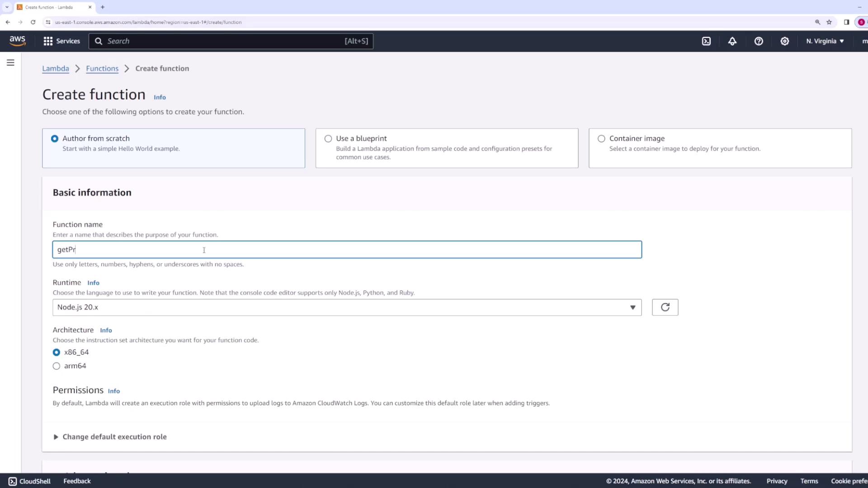The width and height of the screenshot is (868, 488).
Task: Go to the Functions breadcrumb
Action: 102,69
